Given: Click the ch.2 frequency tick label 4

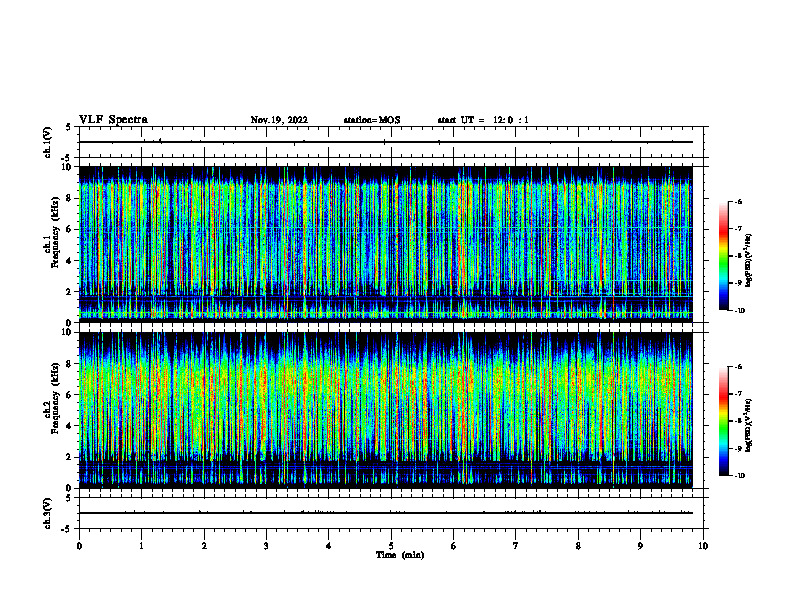Looking at the screenshot, I should (69, 426).
